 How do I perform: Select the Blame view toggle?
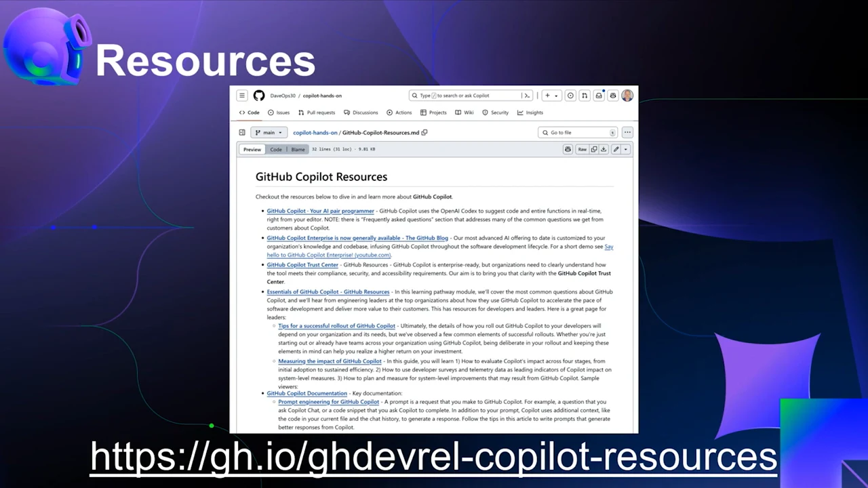coord(298,150)
